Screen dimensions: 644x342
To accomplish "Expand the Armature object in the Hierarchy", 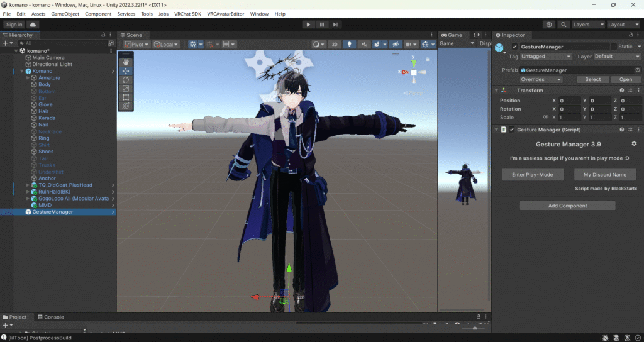I will point(28,78).
